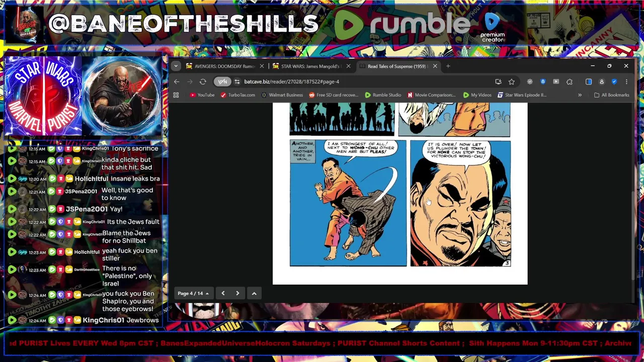Click the bald Sith warrior avatar
Screen dimensions: 644x362
(122, 96)
